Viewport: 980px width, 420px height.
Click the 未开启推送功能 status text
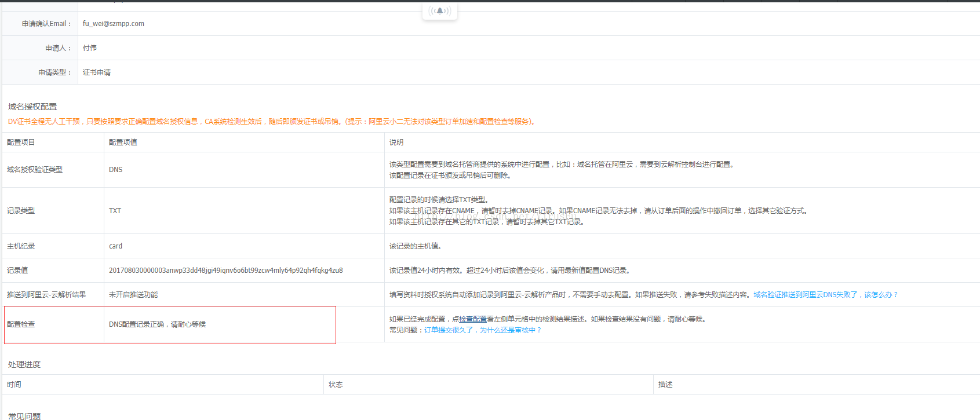click(133, 295)
